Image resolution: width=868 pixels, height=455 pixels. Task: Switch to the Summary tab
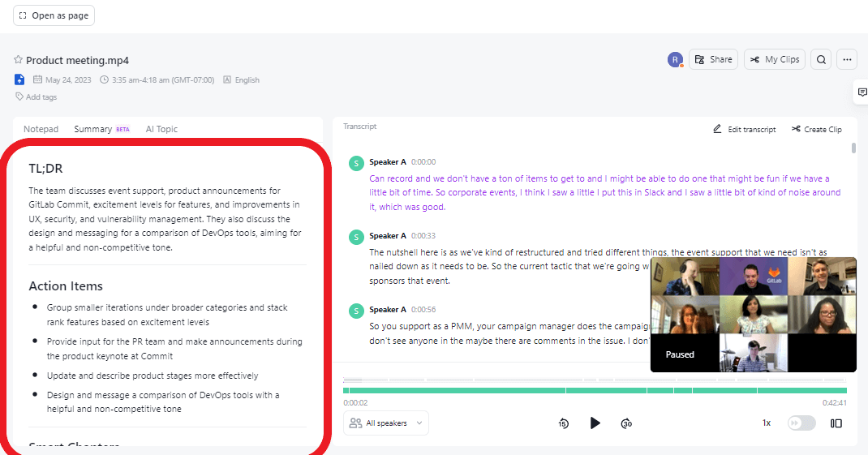pyautogui.click(x=93, y=129)
